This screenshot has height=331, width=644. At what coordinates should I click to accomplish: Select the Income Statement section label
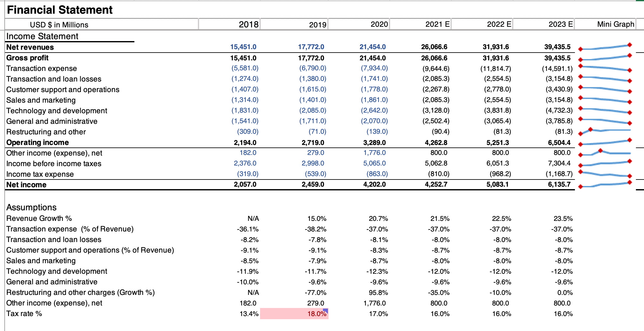42,36
